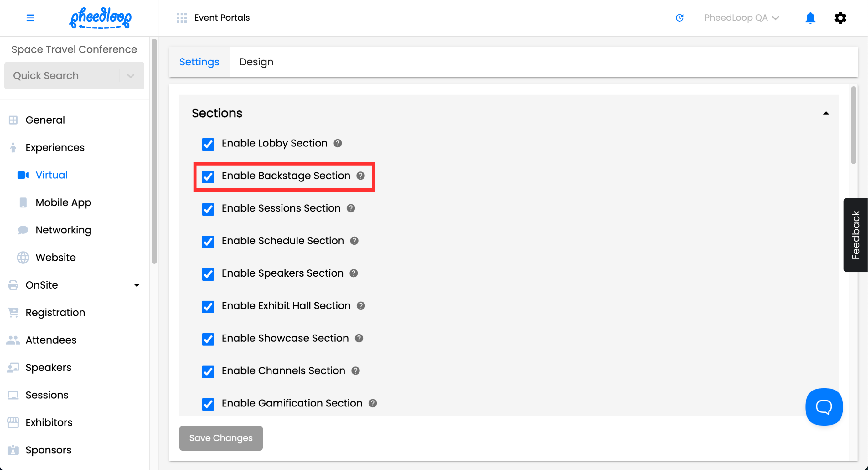
Task: Toggle Enable Channels Section checkbox
Action: [208, 371]
